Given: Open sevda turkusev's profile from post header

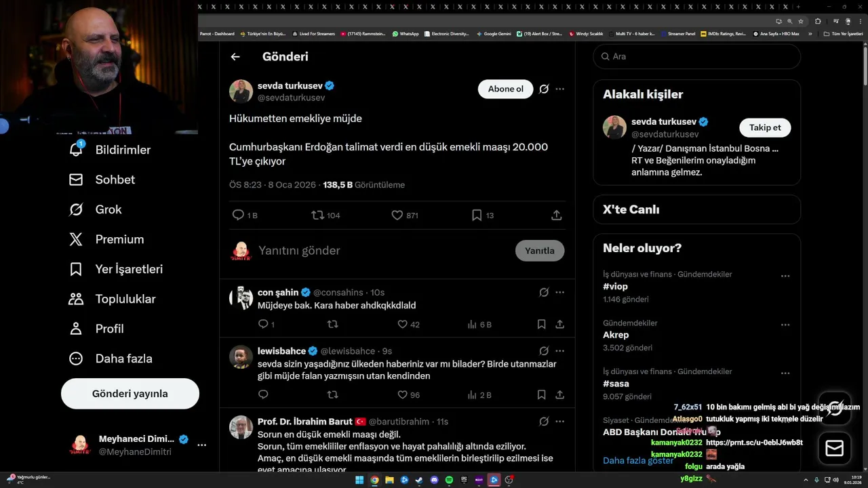Looking at the screenshot, I should (290, 86).
